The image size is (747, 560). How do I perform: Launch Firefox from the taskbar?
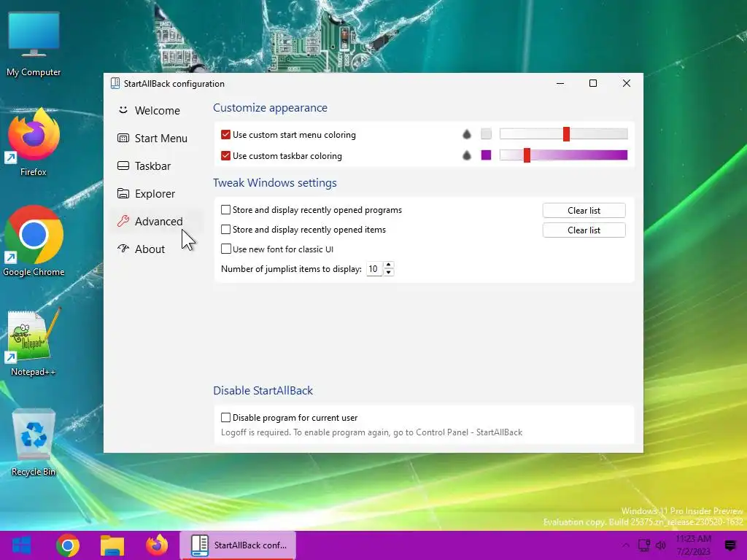pyautogui.click(x=157, y=545)
